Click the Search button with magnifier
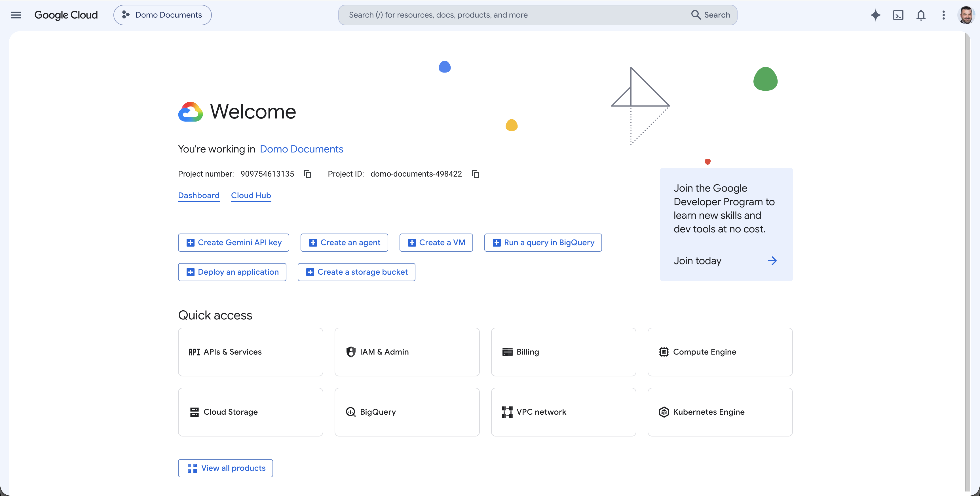 tap(710, 15)
